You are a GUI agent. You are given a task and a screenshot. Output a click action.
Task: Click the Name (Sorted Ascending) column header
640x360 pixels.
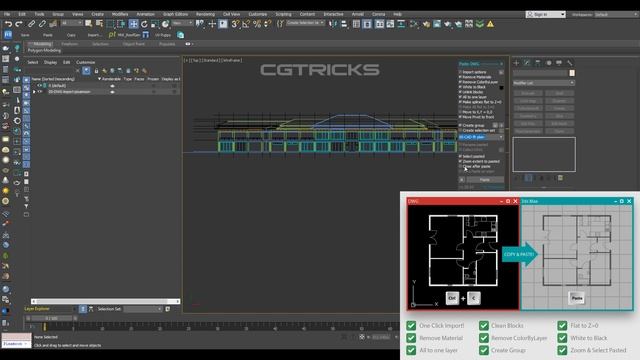pos(53,79)
